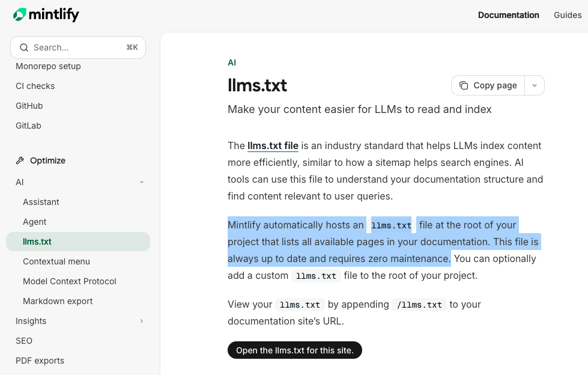The image size is (588, 375).
Task: Select llms.txt in the sidebar
Action: click(37, 241)
